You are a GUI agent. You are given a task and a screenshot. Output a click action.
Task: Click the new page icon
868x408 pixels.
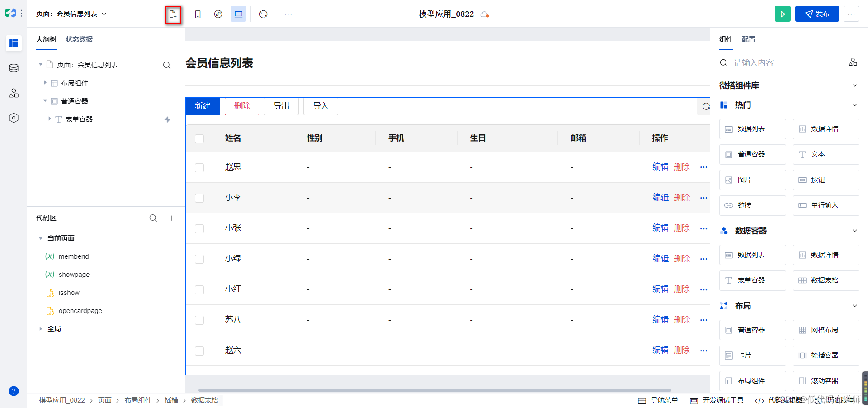(173, 14)
